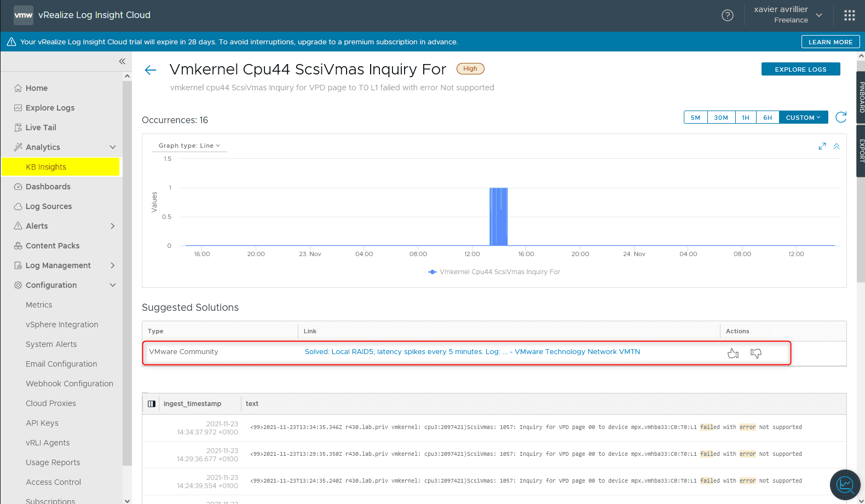Open the PINBOARD side tab
This screenshot has height=504, width=865.
(861, 97)
